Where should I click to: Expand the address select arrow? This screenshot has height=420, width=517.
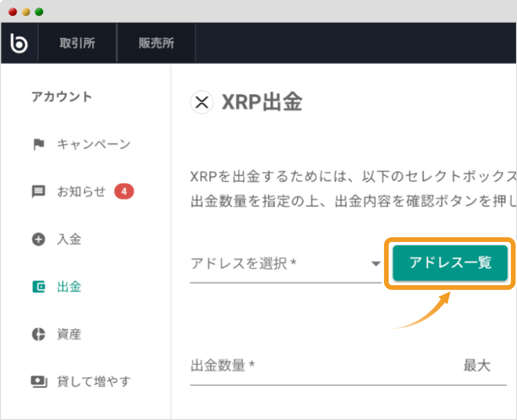click(376, 264)
